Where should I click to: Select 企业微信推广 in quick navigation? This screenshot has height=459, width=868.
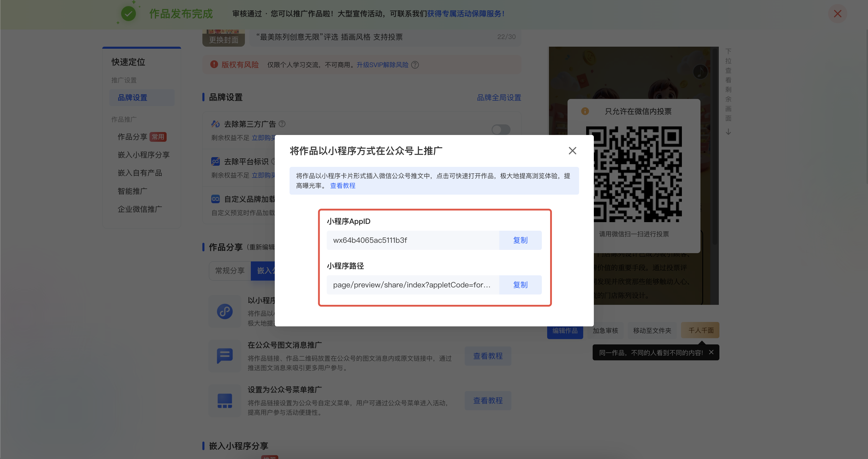(140, 209)
